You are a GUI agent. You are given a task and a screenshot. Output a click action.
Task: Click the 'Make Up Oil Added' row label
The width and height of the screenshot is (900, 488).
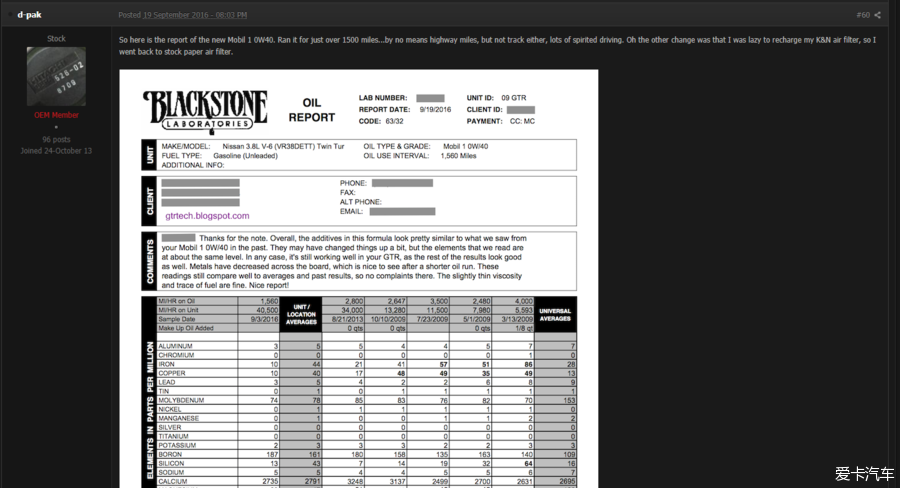(186, 328)
